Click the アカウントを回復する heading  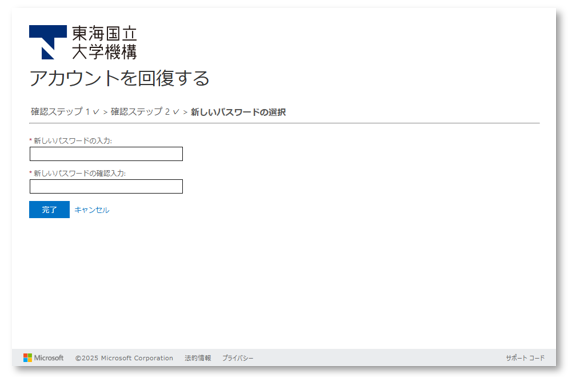[119, 78]
